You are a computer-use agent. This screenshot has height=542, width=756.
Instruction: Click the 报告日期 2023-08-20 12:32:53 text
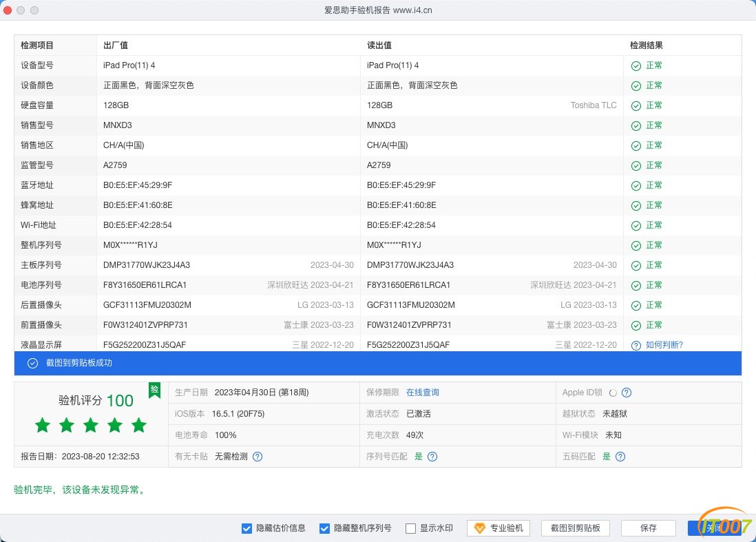(x=80, y=456)
